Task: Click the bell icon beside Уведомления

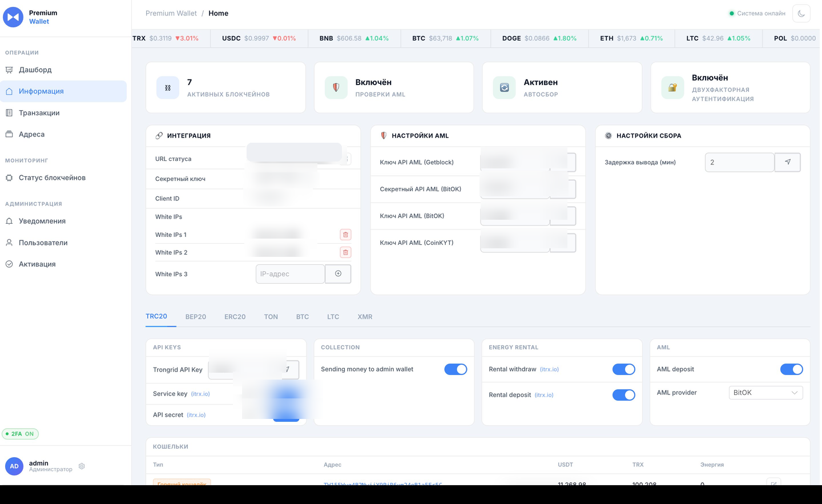Action: pyautogui.click(x=9, y=221)
